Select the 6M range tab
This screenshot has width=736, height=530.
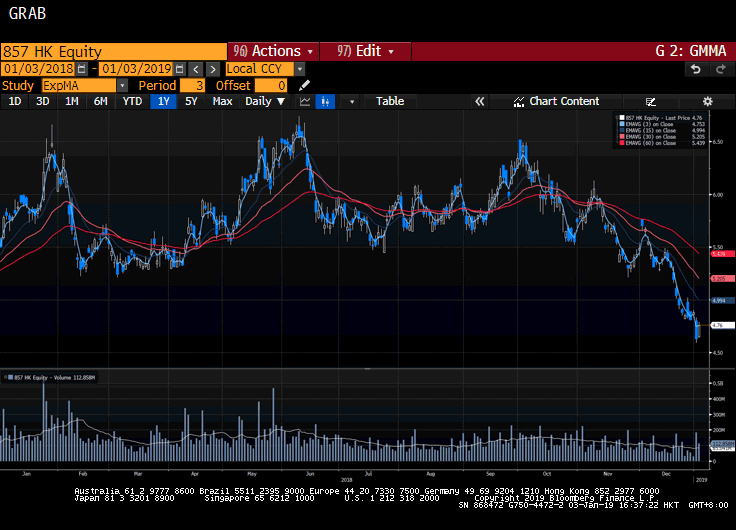pyautogui.click(x=100, y=101)
